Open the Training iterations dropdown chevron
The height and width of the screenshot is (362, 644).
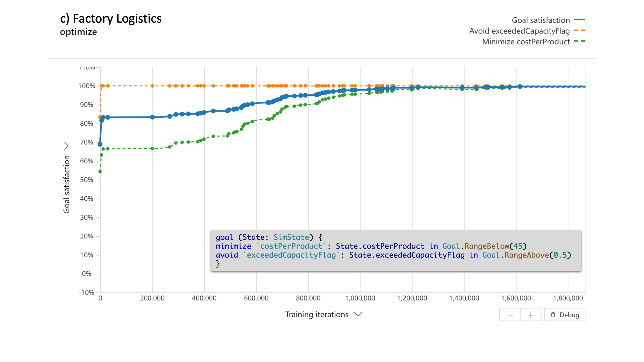point(358,315)
